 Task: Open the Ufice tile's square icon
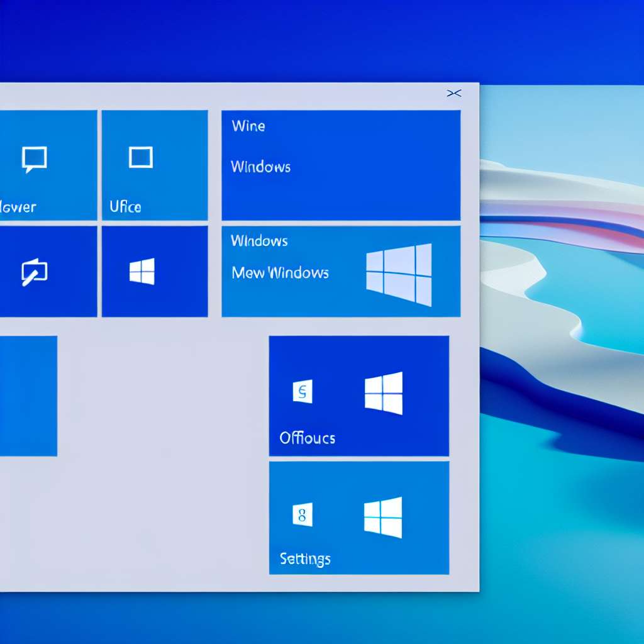(141, 157)
